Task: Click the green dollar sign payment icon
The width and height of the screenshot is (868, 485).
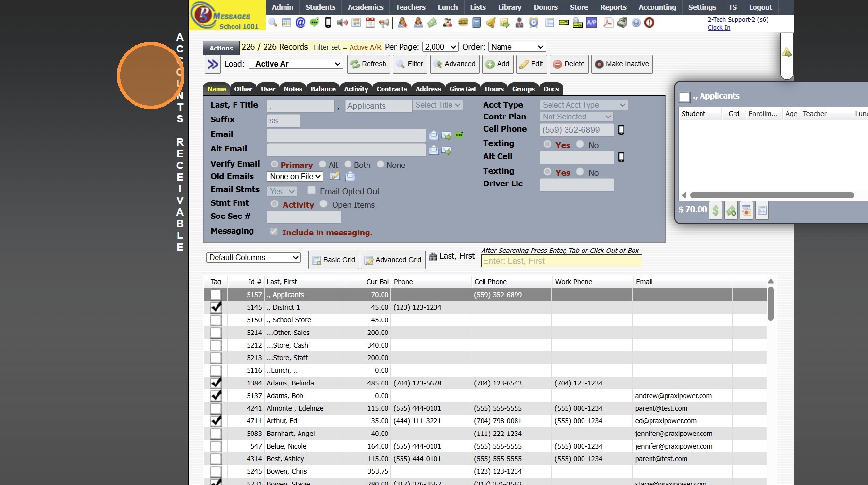Action: [x=715, y=211]
